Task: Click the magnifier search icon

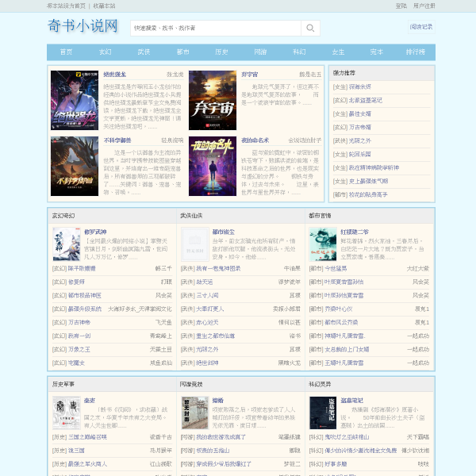Action: click(x=310, y=28)
